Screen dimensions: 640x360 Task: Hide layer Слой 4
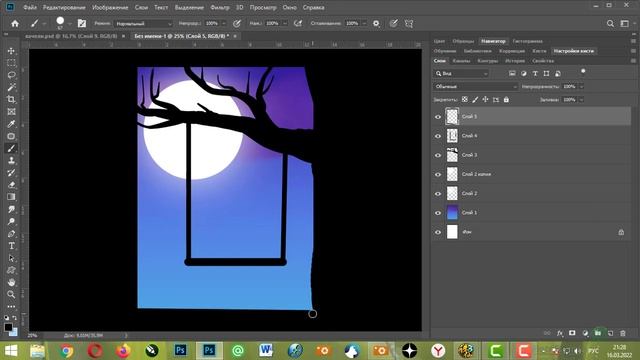438,136
